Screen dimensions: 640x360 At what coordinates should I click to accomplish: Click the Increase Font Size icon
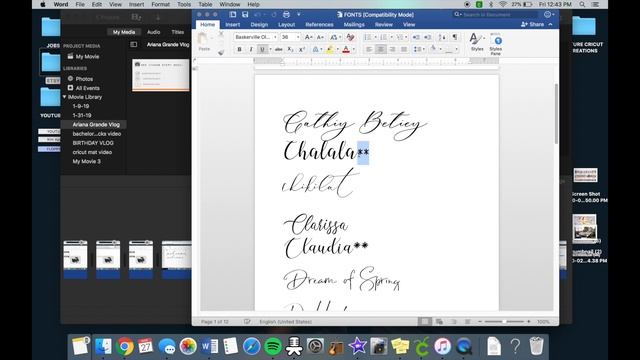[309, 37]
